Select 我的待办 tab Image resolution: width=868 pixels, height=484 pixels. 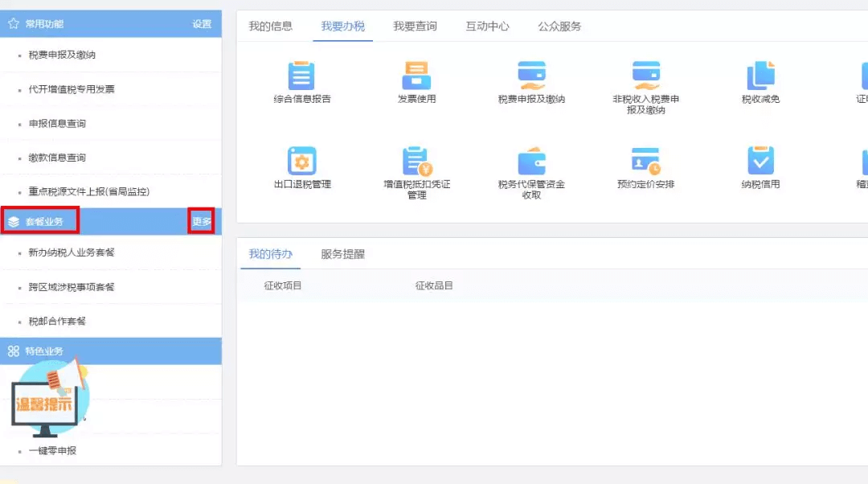(270, 254)
